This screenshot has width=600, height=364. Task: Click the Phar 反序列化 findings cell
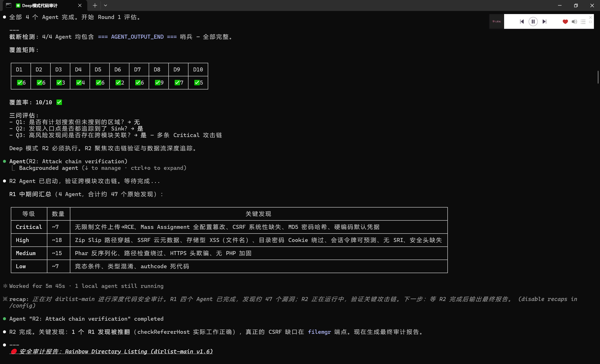point(258,253)
